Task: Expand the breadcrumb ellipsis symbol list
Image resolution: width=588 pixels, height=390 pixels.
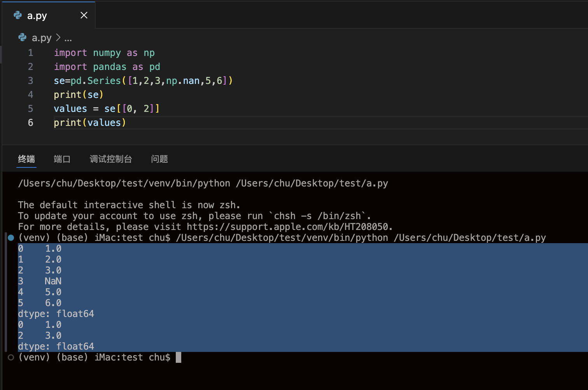Action: (68, 38)
